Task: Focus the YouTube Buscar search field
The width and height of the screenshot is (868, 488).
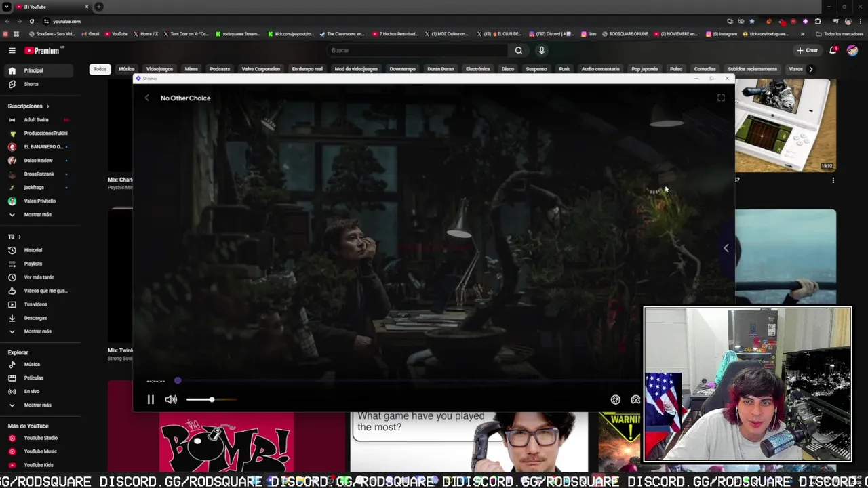Action: click(x=417, y=50)
